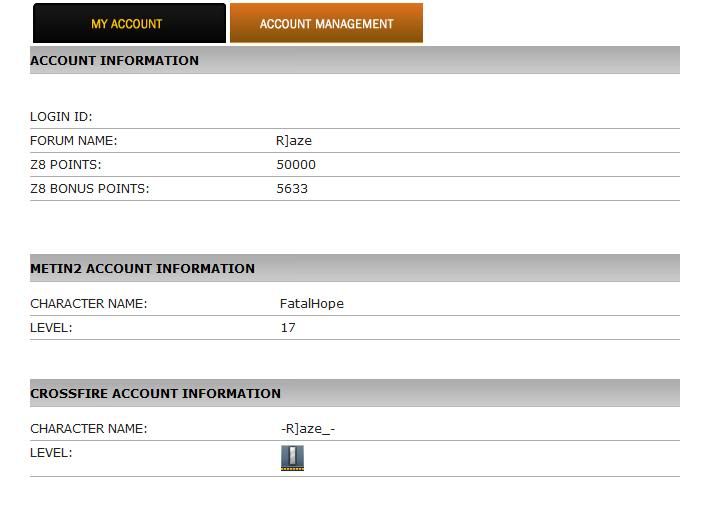Select the 50000 Z8 points value

click(296, 165)
